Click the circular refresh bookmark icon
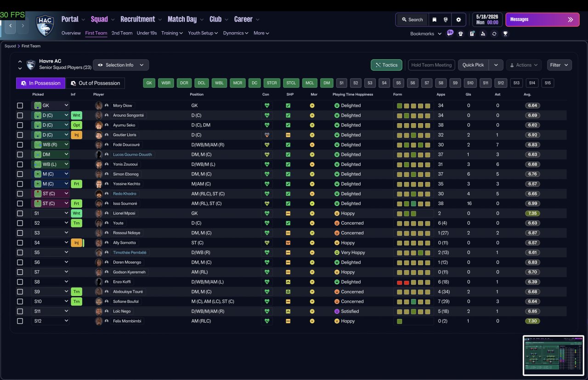 (494, 34)
